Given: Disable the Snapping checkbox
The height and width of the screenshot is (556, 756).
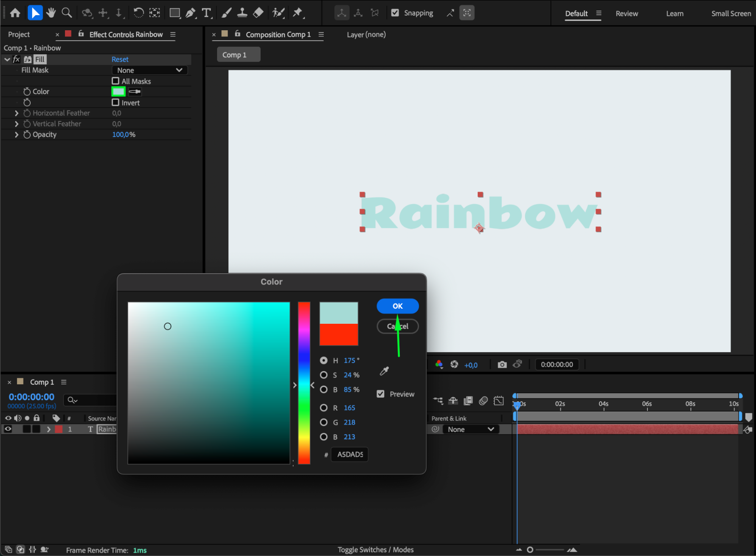Looking at the screenshot, I should (x=395, y=13).
